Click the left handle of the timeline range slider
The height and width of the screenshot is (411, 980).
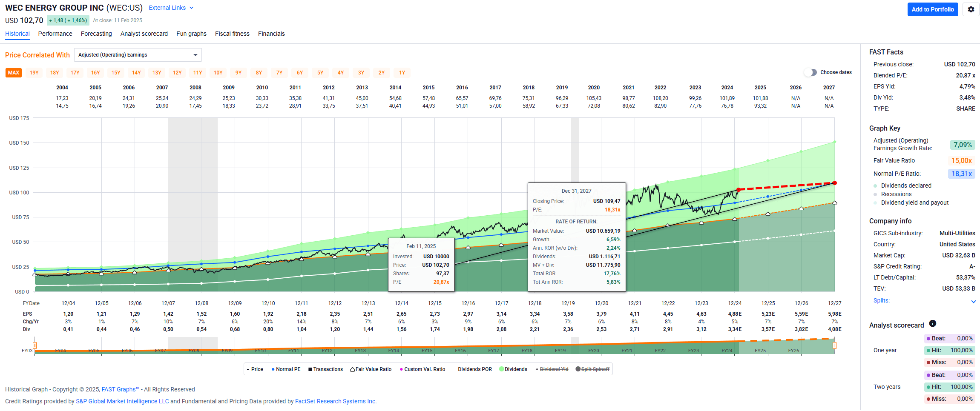[35, 345]
